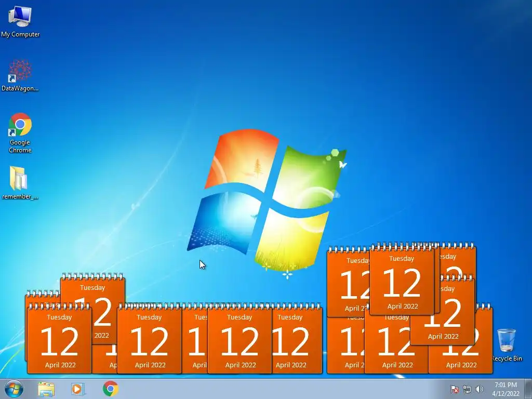532x399 pixels.
Task: Launch Windows Media Player from taskbar
Action: (78, 389)
